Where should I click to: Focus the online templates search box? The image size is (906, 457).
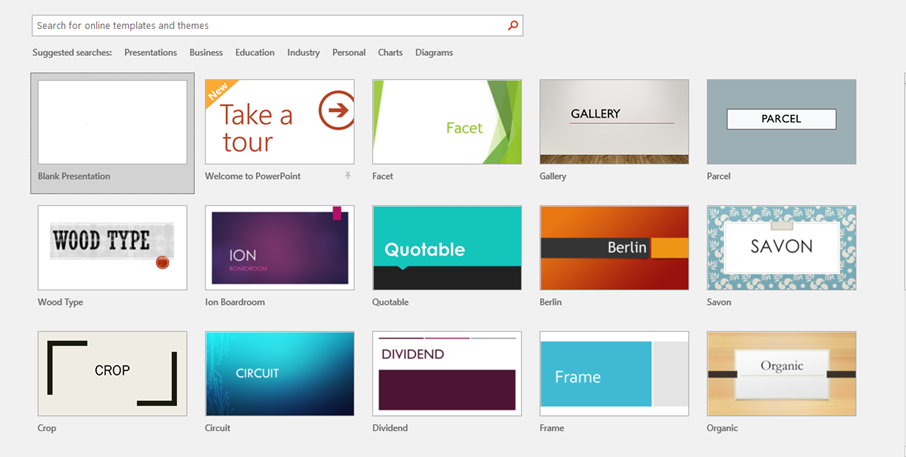click(277, 25)
